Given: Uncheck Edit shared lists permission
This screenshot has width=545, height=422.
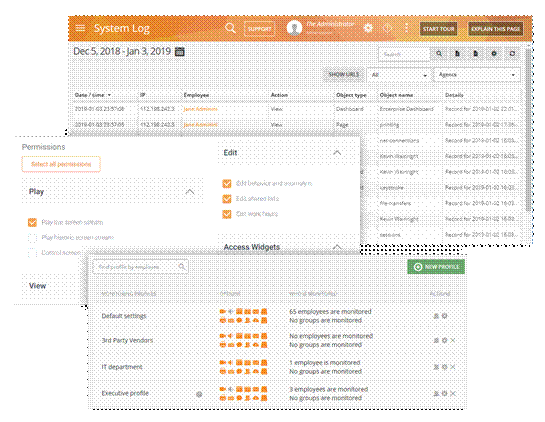Looking at the screenshot, I should coord(227,199).
